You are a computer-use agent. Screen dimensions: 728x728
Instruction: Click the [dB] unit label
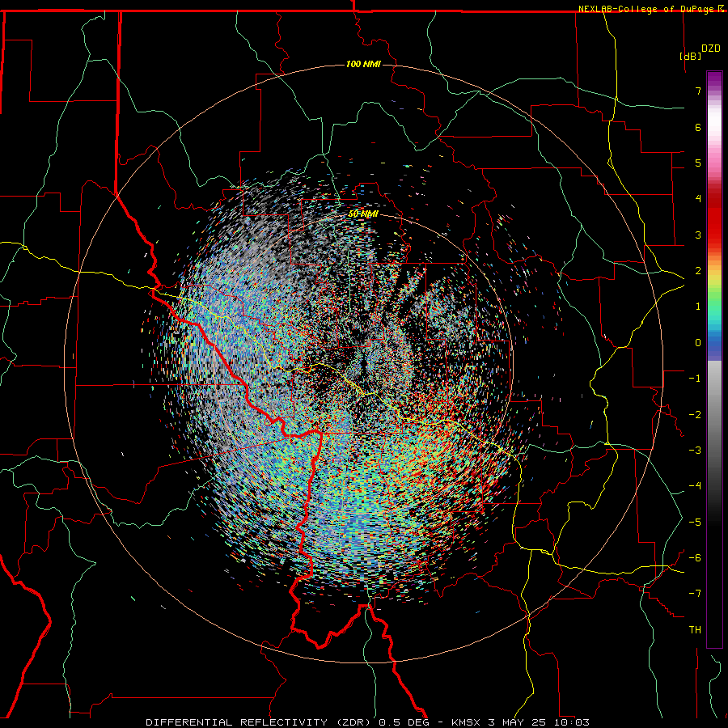691,56
